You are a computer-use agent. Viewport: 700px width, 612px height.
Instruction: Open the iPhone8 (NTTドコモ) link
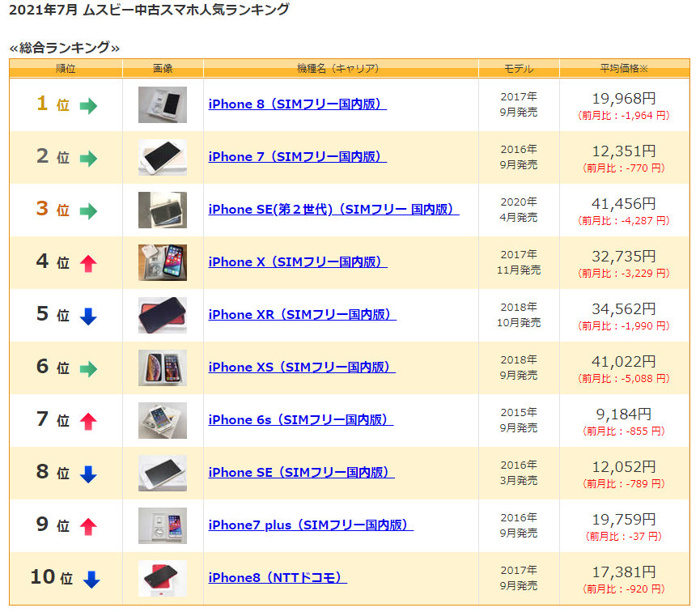tap(278, 578)
